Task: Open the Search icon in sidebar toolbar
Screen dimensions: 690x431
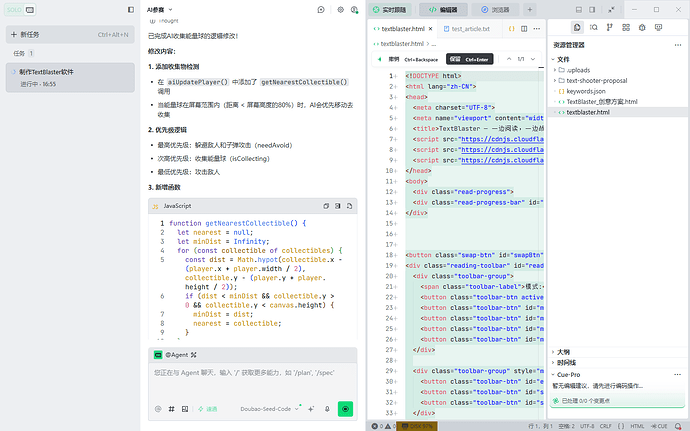Action: tap(594, 27)
